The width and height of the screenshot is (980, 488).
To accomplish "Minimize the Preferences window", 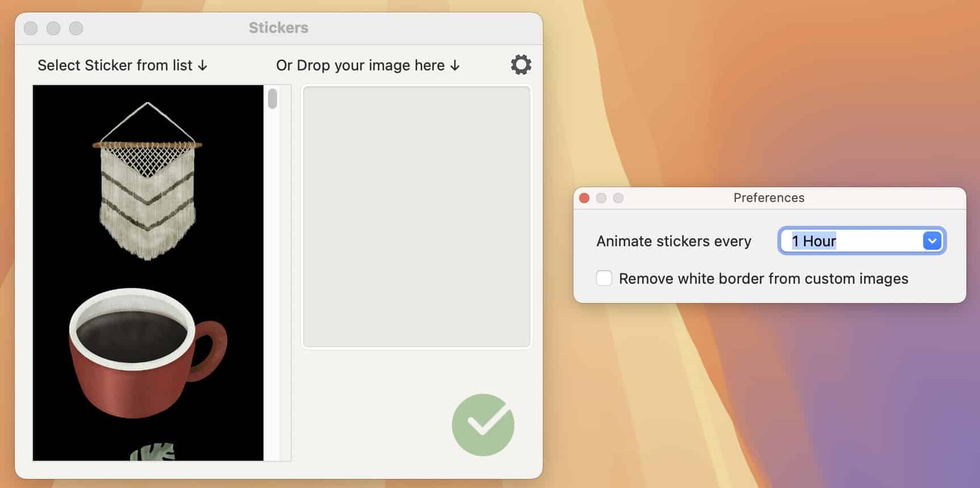I will coord(601,198).
